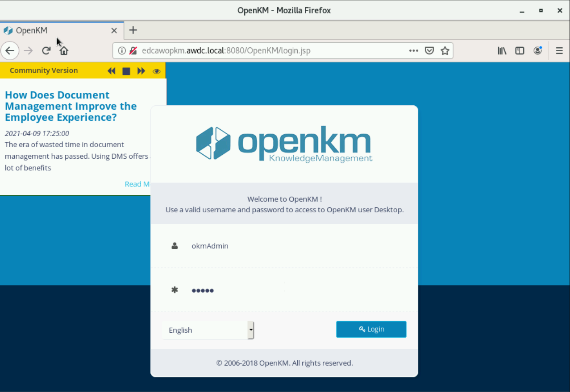The height and width of the screenshot is (392, 570).
Task: Open the Document Management article headline
Action: click(x=71, y=106)
